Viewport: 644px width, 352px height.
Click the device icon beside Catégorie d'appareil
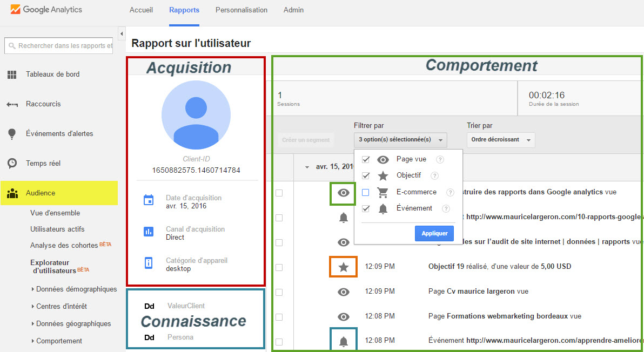click(148, 262)
